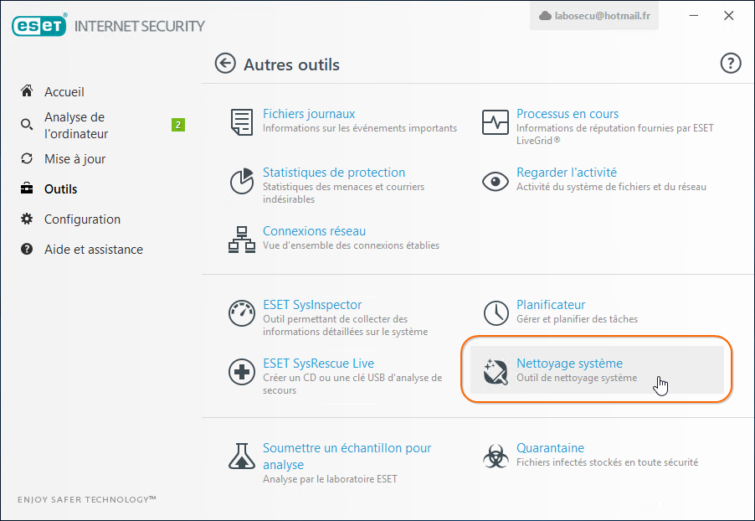Open the help question mark icon
The height and width of the screenshot is (521, 755).
(x=730, y=64)
